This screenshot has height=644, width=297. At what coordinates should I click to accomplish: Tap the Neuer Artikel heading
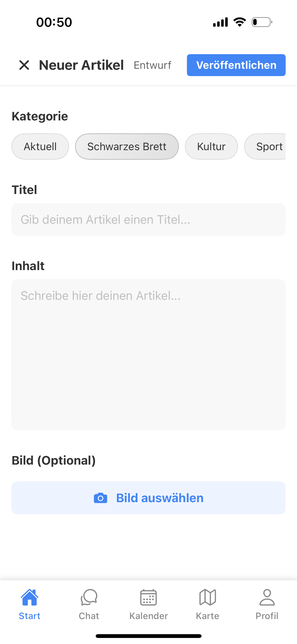(81, 65)
